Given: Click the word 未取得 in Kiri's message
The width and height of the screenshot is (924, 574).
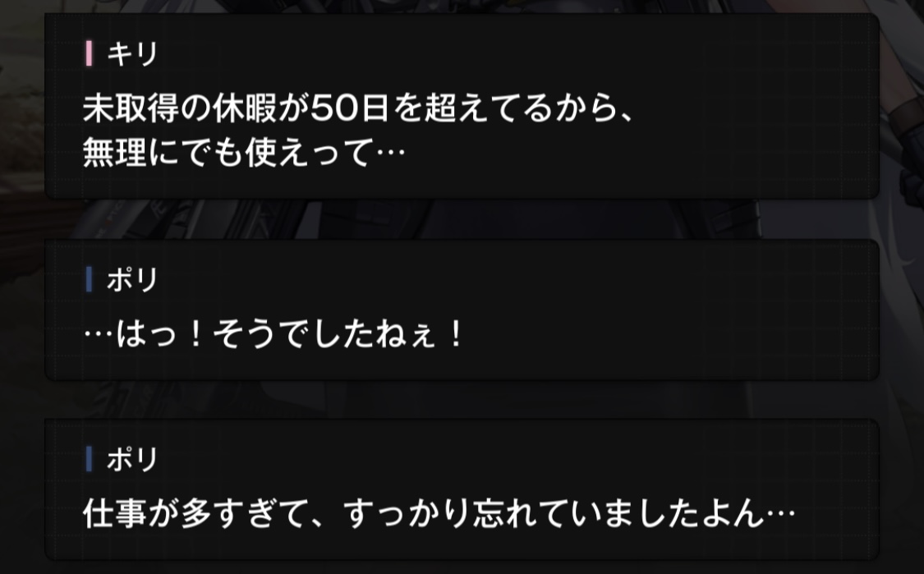Looking at the screenshot, I should [131, 108].
